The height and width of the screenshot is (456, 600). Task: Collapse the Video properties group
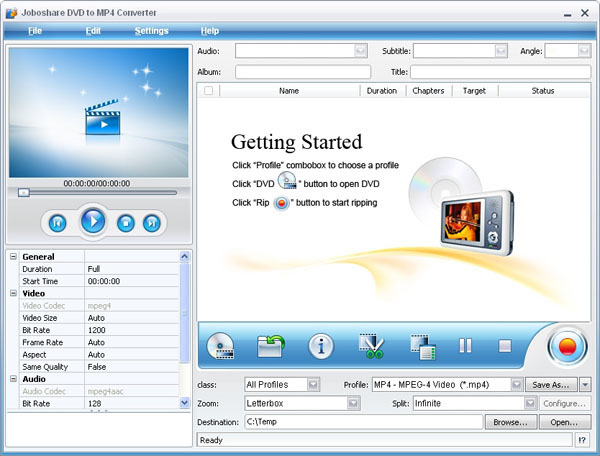[x=13, y=293]
